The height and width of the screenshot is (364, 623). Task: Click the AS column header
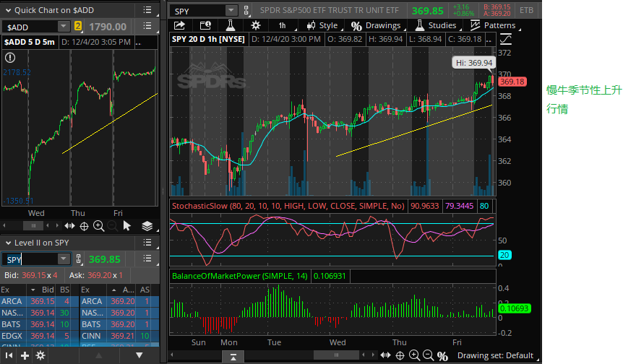tap(145, 290)
